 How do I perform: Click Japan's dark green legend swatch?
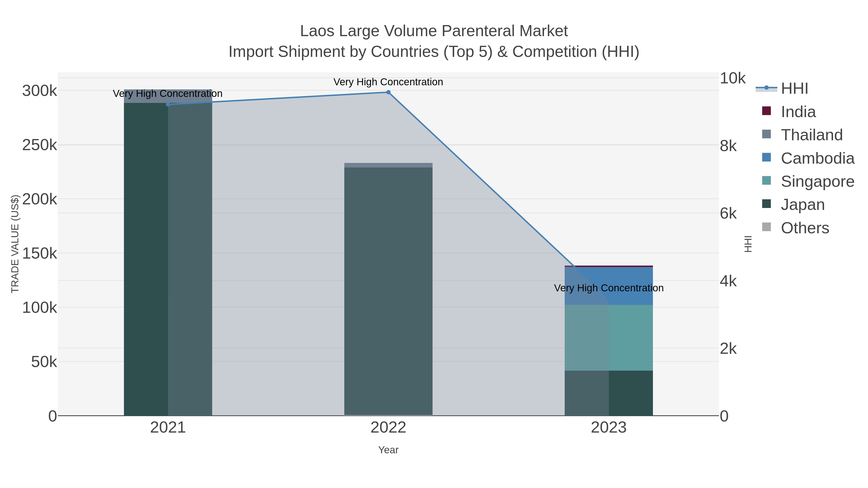766,204
